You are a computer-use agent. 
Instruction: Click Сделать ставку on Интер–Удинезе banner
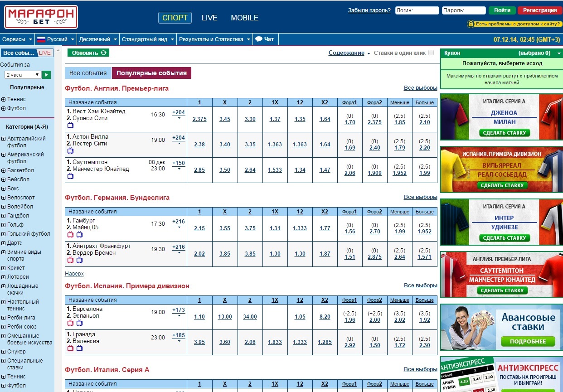(504, 238)
